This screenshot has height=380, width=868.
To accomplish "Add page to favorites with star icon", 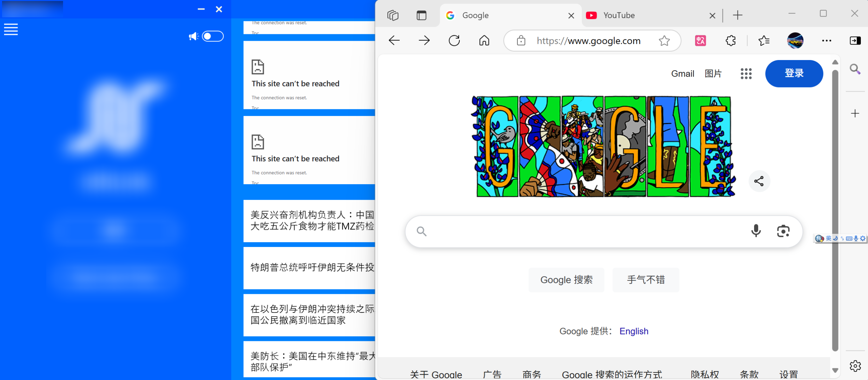I will [x=664, y=41].
